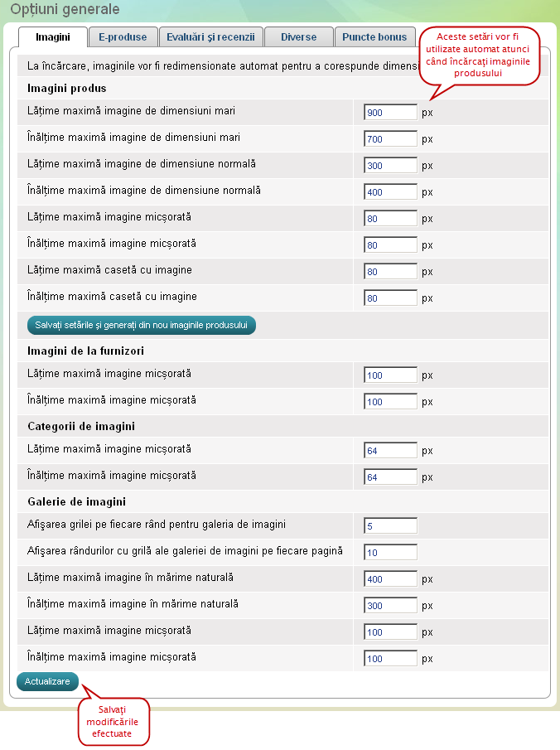Screen dimensions: 560x750
Task: Focus Înălțime maximă casetă cu imagine field
Action: (390, 298)
